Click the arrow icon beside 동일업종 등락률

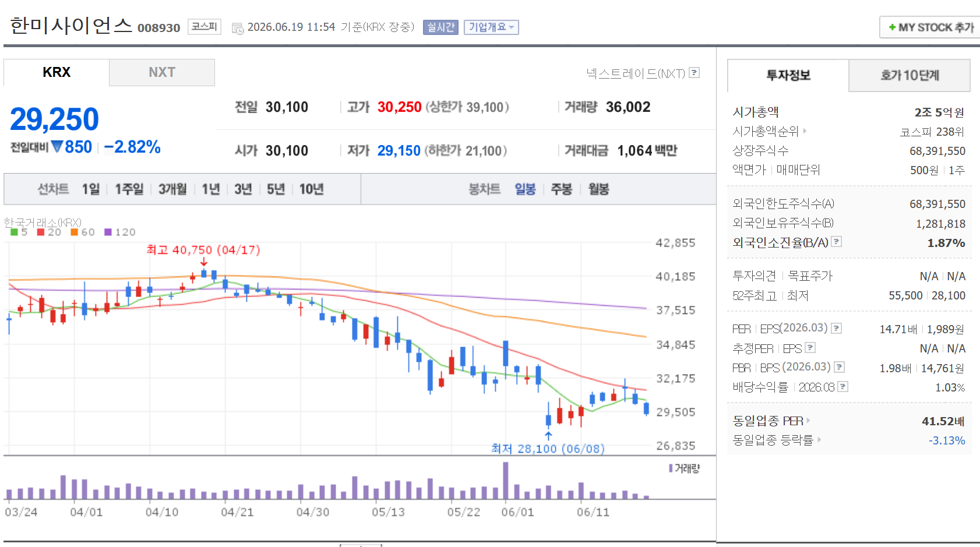819,439
